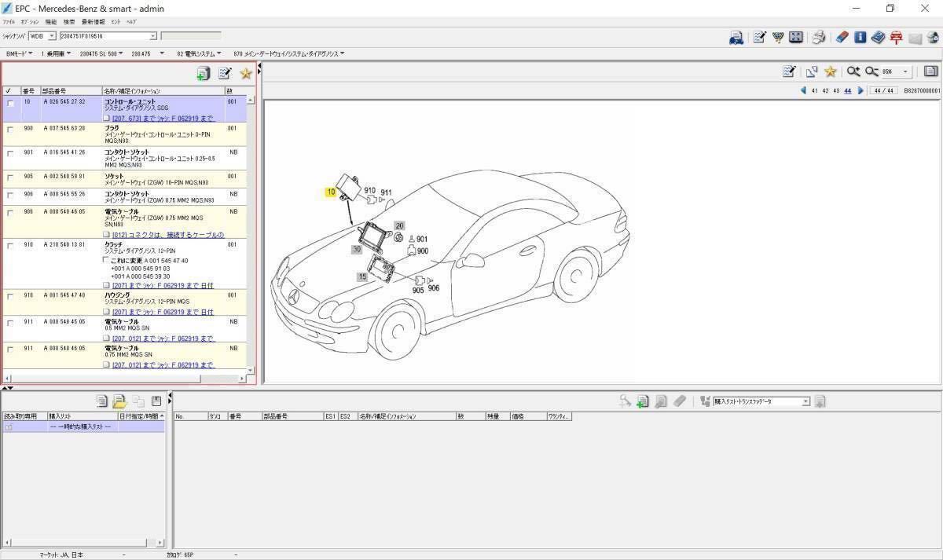943x560 pixels.
Task: Add diagram to favorites with the star icon
Action: coord(831,71)
